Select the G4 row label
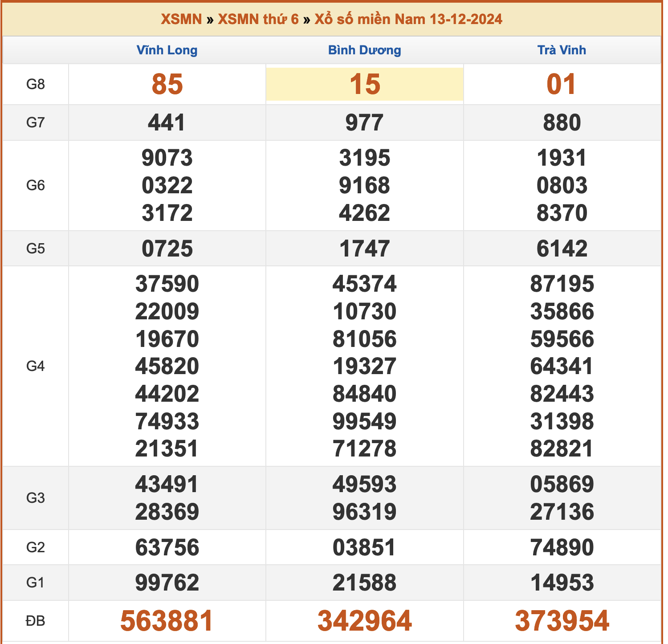The height and width of the screenshot is (644, 668). point(36,366)
